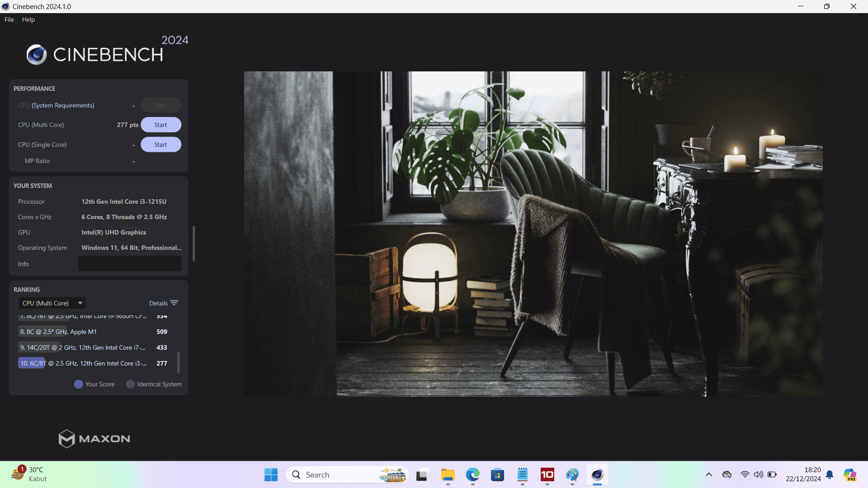Select the 14C/20T Intel Core i7 ranking row
The height and width of the screenshot is (488, 868).
point(94,347)
